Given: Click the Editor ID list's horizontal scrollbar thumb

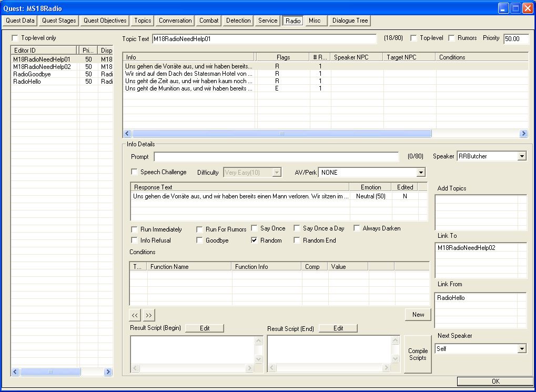Looking at the screenshot, I should [x=50, y=371].
